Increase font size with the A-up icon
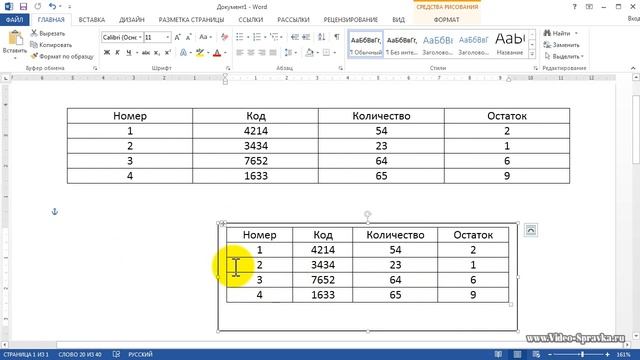The image size is (640, 360). point(178,37)
